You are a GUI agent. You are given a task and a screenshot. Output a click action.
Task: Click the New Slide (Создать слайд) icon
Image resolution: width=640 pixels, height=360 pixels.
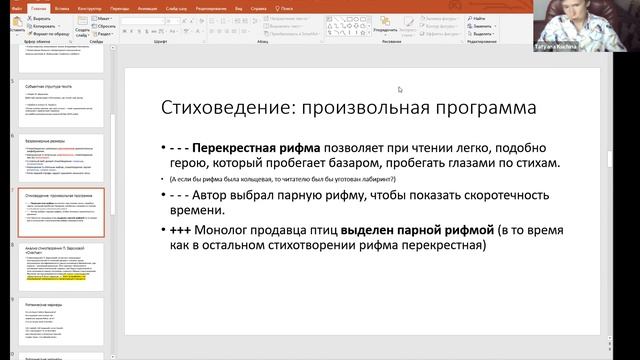(82, 21)
